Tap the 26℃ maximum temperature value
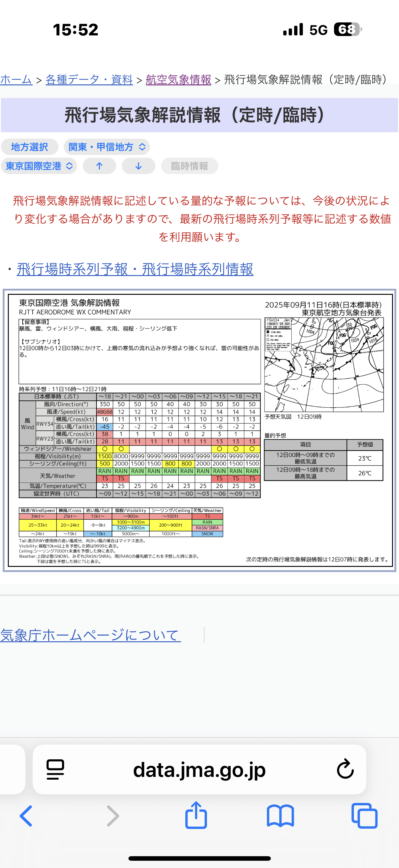Screen dimensions: 399x868 (x=365, y=473)
